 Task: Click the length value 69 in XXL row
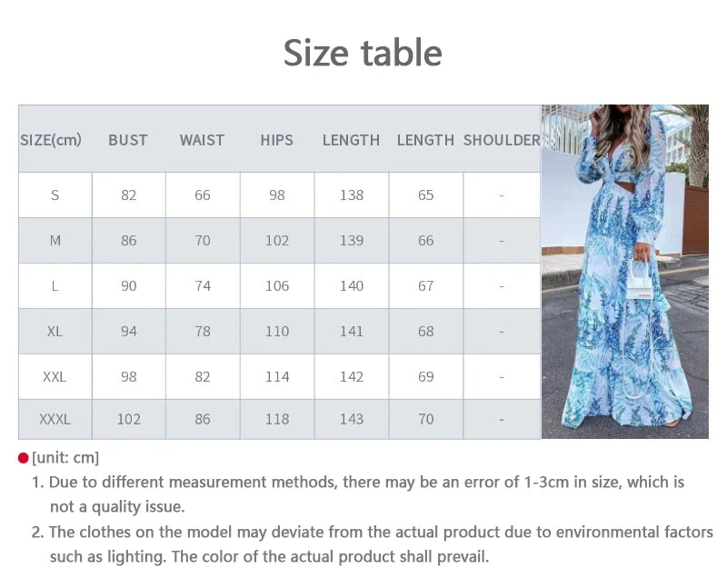pyautogui.click(x=426, y=376)
